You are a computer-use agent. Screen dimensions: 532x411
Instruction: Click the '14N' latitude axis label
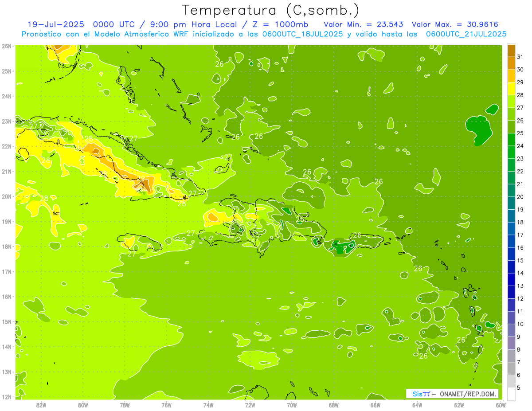(7, 347)
